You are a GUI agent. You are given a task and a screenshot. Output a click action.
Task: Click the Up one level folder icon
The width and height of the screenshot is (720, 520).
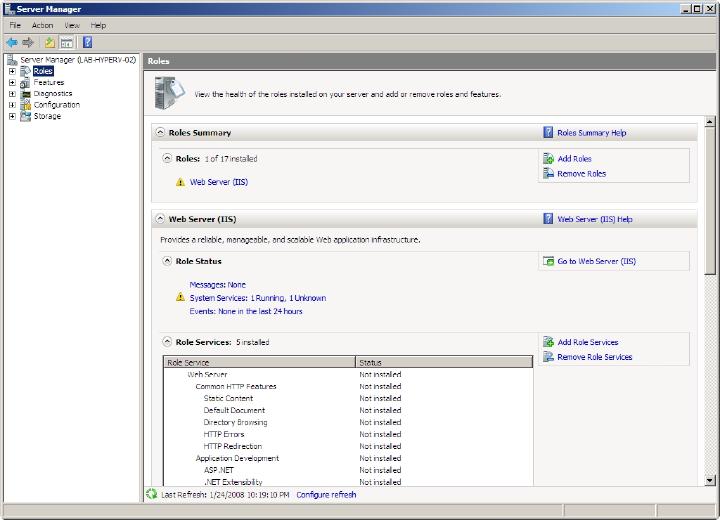50,43
